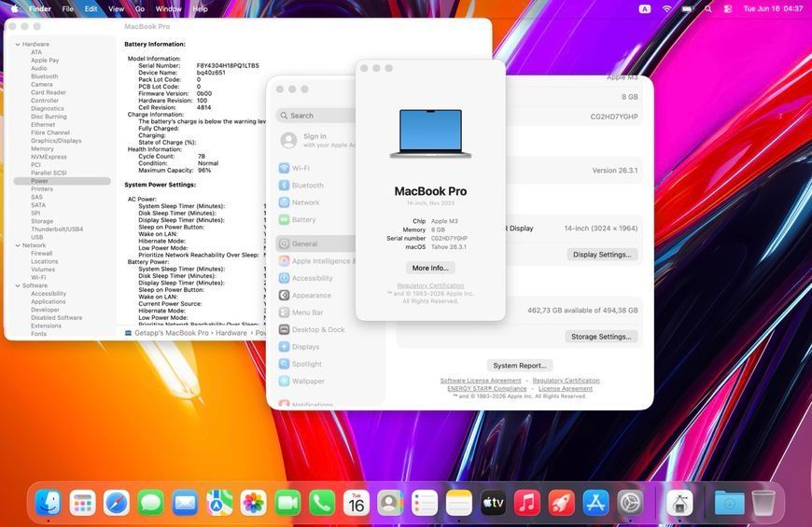Select Firewall in System Report sidebar
The image size is (812, 527).
(41, 253)
